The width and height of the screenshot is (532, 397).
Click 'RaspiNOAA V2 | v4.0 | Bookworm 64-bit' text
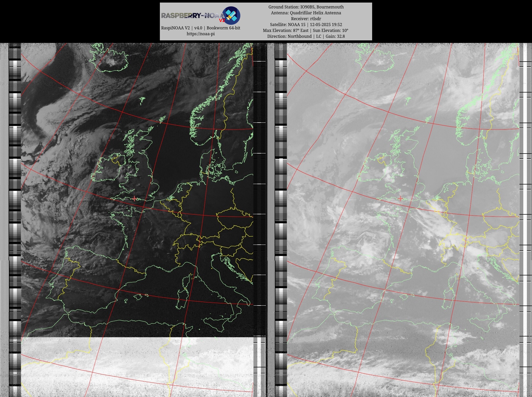coord(201,28)
